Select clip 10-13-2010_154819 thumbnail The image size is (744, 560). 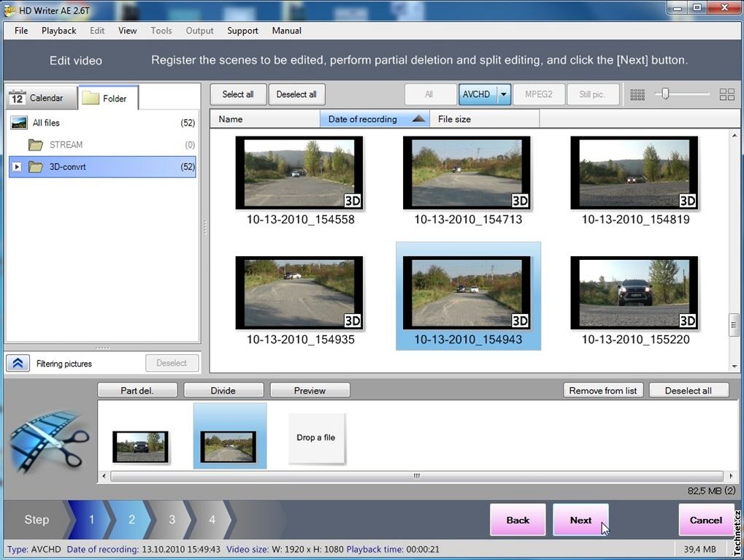point(634,173)
